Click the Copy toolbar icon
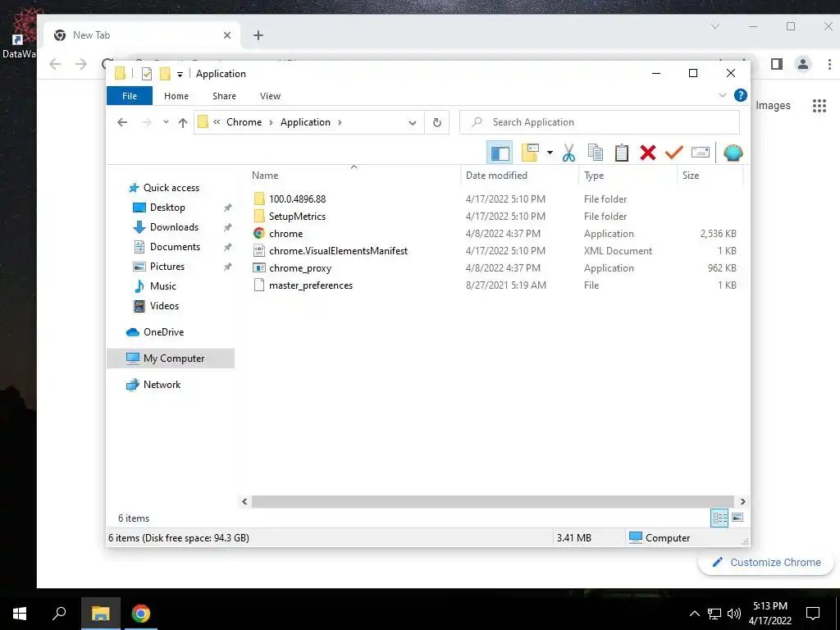 [x=596, y=153]
